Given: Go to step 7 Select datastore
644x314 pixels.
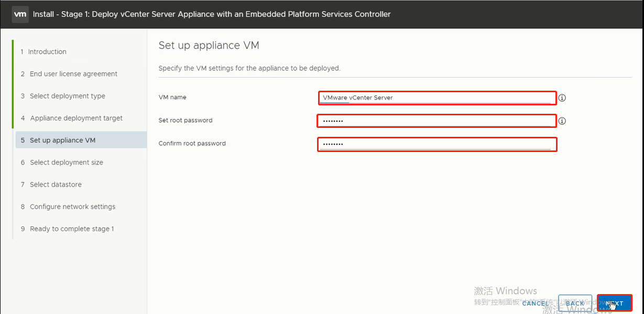Looking at the screenshot, I should coord(51,185).
